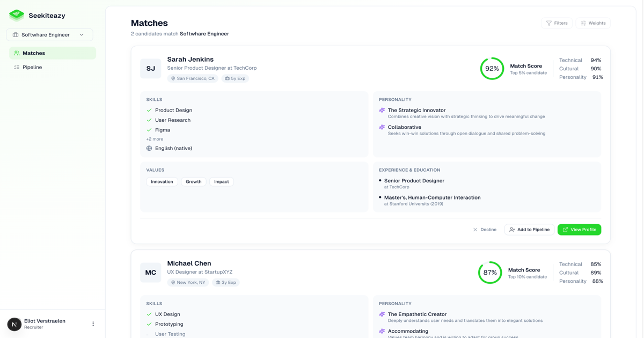Viewport: 644px width, 338px height.
Task: Open the Software Engineer job dropdown
Action: (49, 35)
